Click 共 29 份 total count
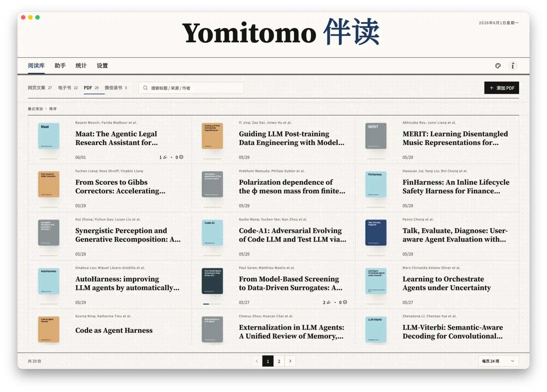The height and width of the screenshot is (392, 547). coord(35,361)
